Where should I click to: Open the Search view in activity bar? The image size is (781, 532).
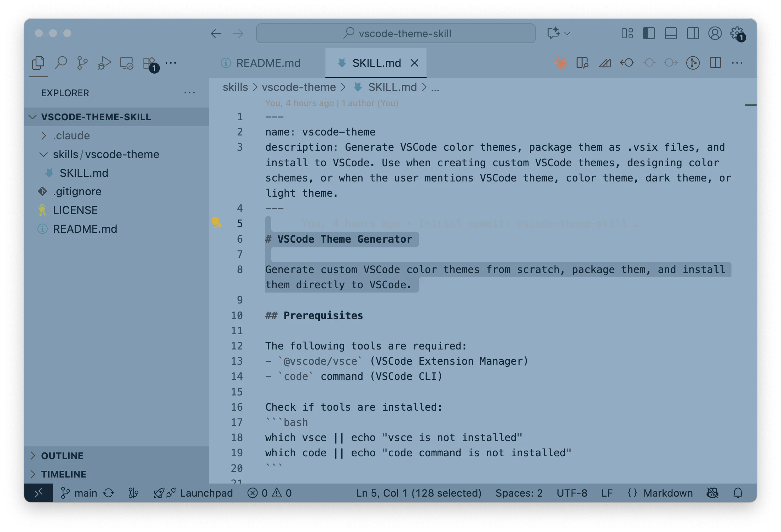[x=60, y=63]
